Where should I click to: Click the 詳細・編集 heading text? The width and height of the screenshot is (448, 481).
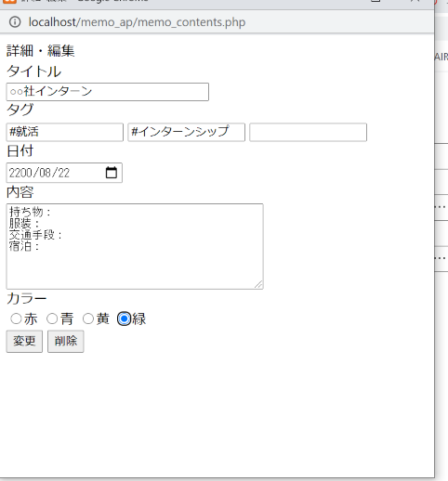click(x=40, y=51)
